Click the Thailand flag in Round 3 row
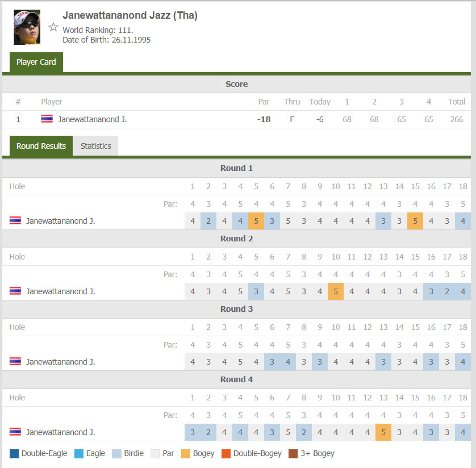Image resolution: width=476 pixels, height=468 pixels. point(15,361)
